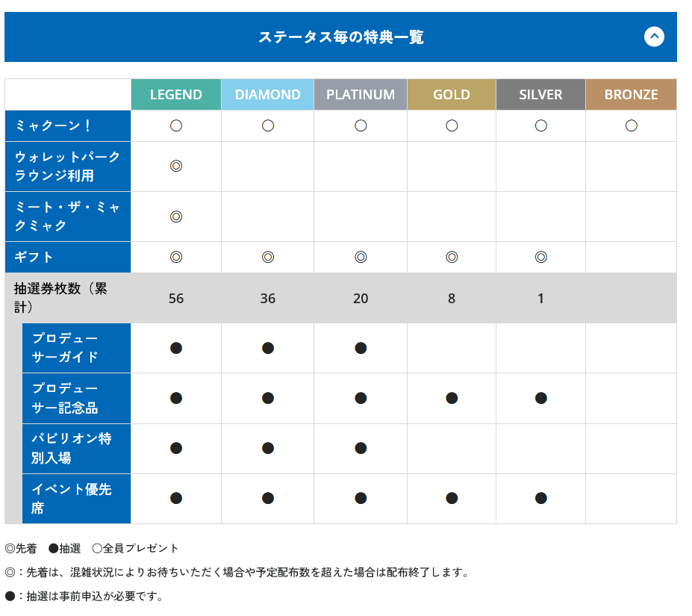Click the lottery ticket count 8 for GOLD
Screen dimensions: 692x616
[452, 299]
